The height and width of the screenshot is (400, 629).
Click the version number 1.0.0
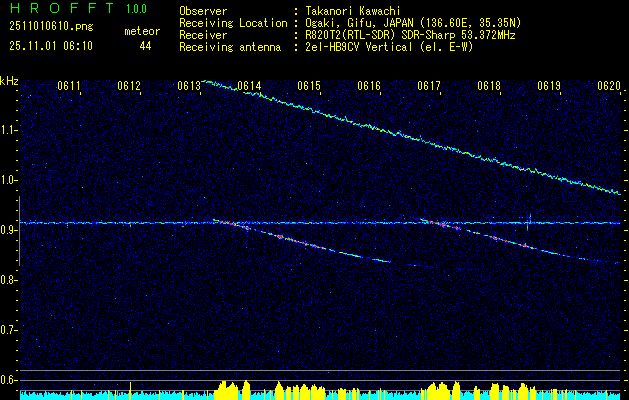point(136,8)
